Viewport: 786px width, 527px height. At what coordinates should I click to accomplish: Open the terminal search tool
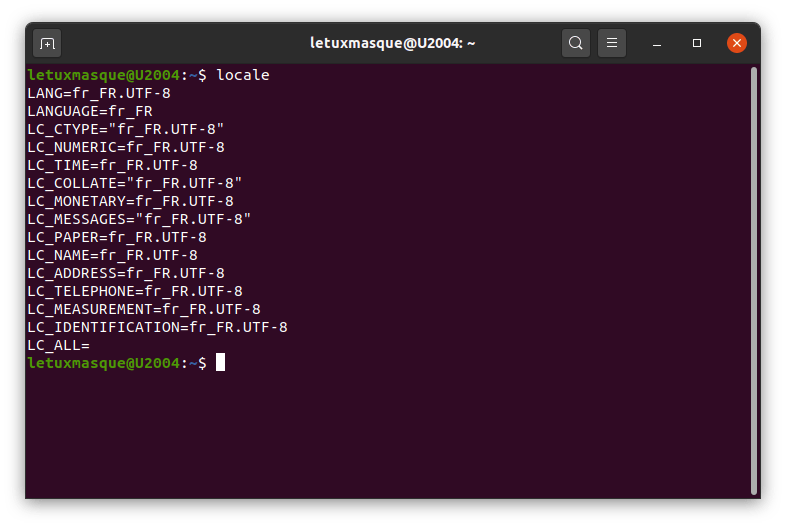click(575, 43)
